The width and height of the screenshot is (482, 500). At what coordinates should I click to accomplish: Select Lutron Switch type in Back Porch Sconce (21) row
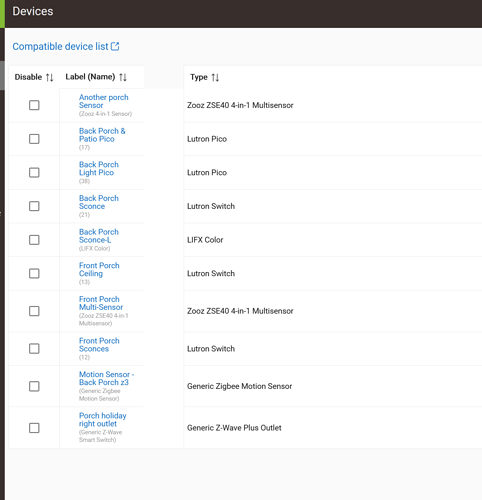211,206
